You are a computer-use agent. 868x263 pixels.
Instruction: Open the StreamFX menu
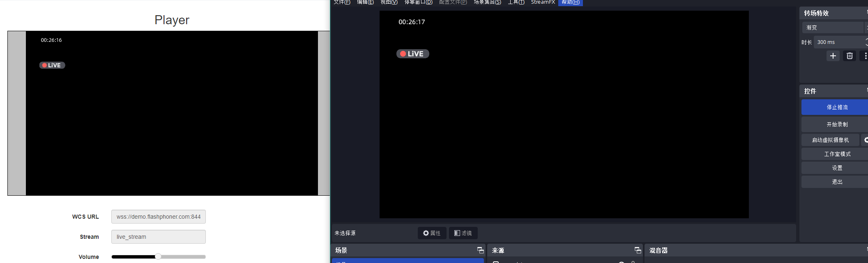(543, 2)
